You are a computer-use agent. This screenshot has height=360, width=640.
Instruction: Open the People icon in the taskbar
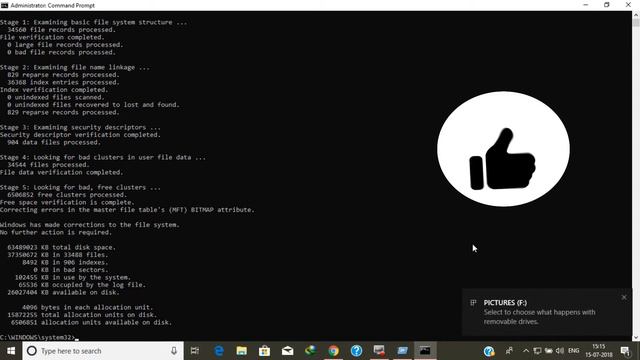(x=509, y=351)
